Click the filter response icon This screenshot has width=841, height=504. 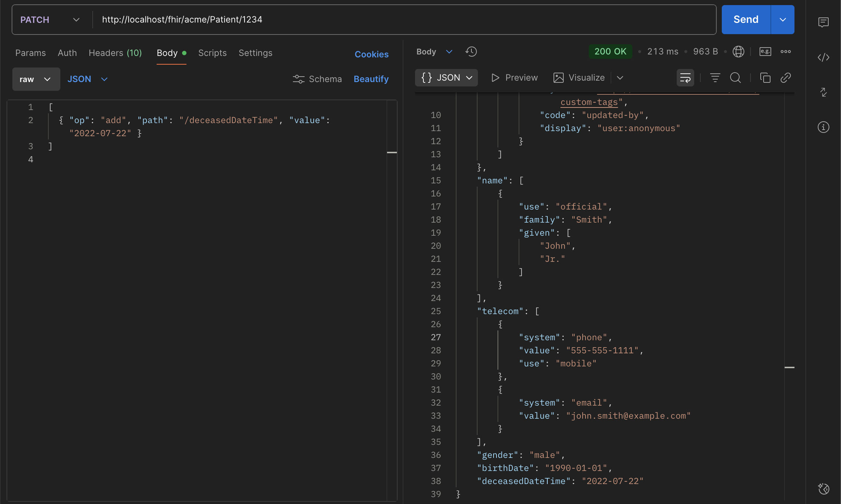tap(715, 78)
